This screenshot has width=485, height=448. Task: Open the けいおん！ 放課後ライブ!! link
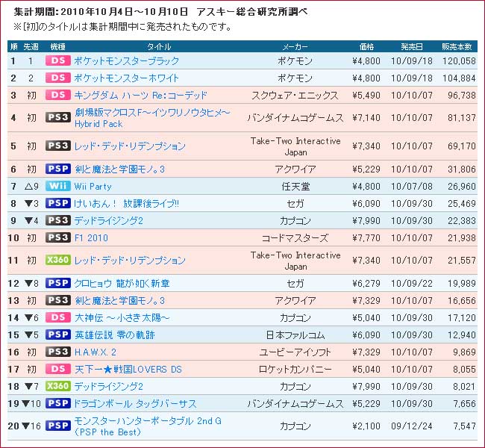pyautogui.click(x=126, y=203)
